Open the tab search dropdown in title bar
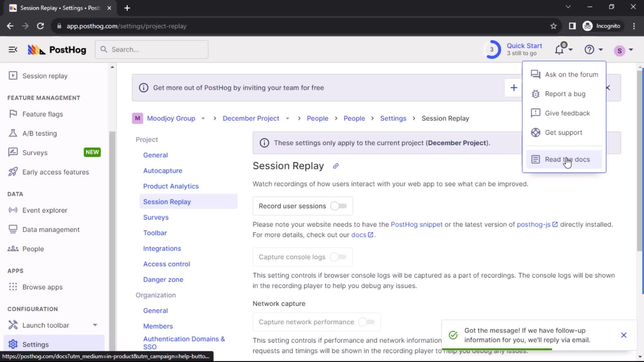This screenshot has height=362, width=644. (x=568, y=7)
